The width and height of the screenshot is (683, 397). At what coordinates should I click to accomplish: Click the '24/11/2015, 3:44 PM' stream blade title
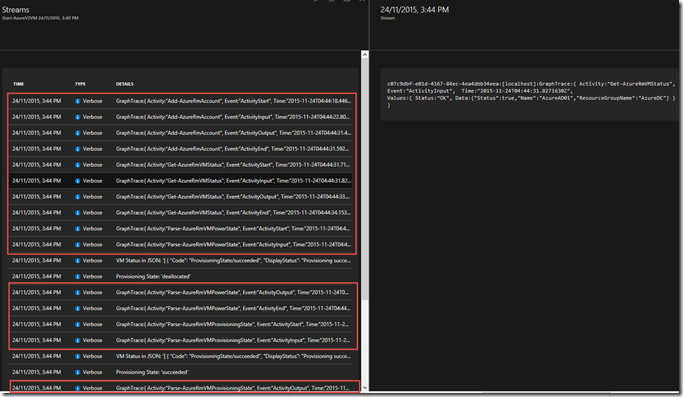pos(414,10)
